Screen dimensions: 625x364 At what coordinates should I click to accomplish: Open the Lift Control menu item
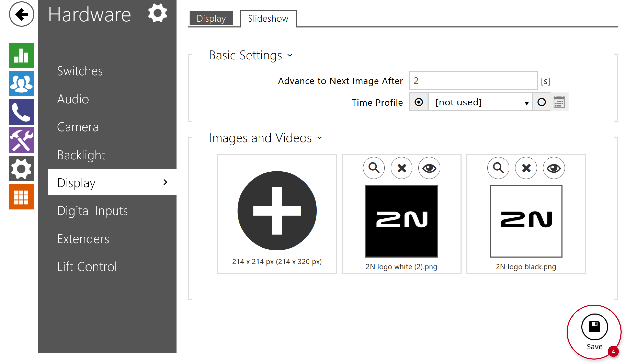pyautogui.click(x=87, y=267)
